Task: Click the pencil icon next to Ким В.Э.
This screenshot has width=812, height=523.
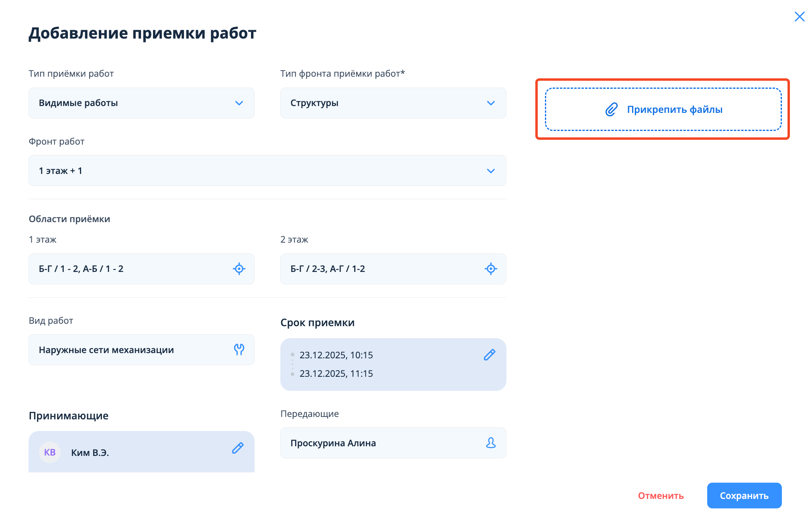Action: (238, 448)
